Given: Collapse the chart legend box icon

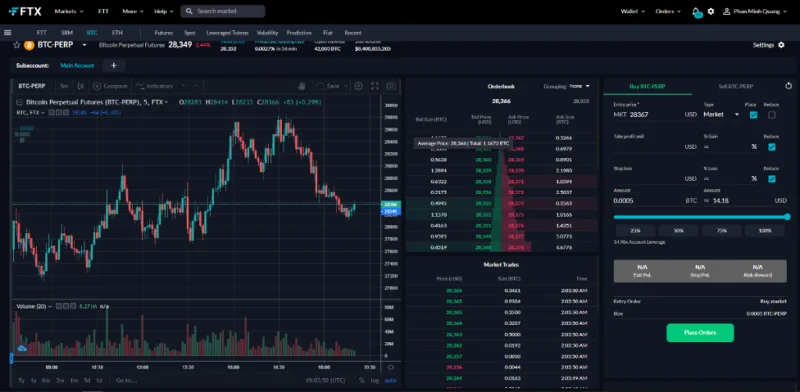Looking at the screenshot, I should 19,102.
